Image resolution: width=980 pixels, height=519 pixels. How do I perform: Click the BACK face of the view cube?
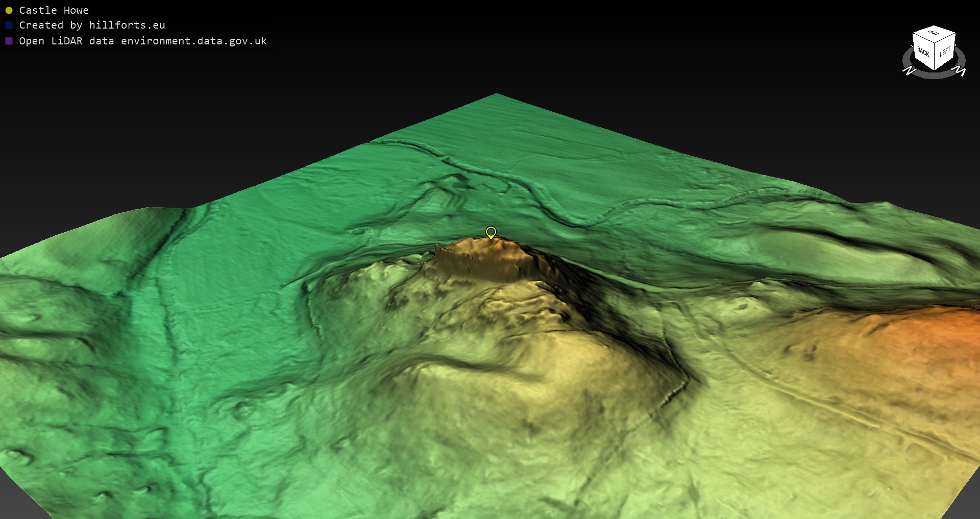click(x=923, y=52)
